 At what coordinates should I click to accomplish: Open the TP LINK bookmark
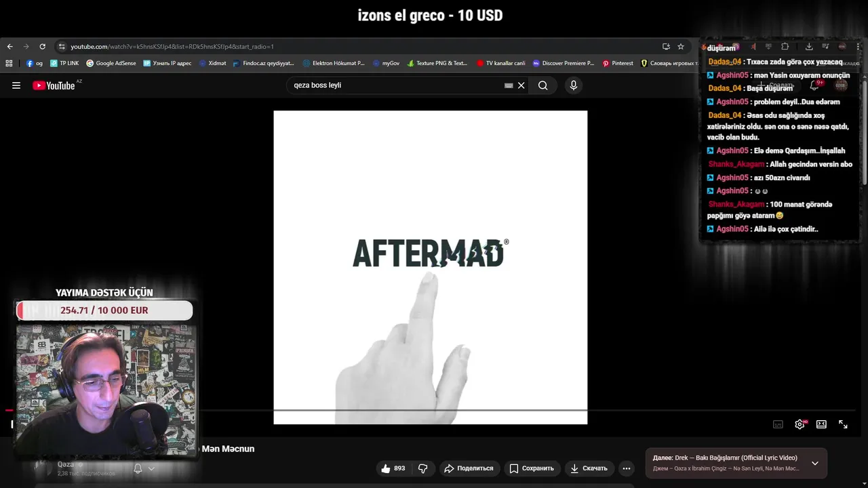[x=64, y=63]
